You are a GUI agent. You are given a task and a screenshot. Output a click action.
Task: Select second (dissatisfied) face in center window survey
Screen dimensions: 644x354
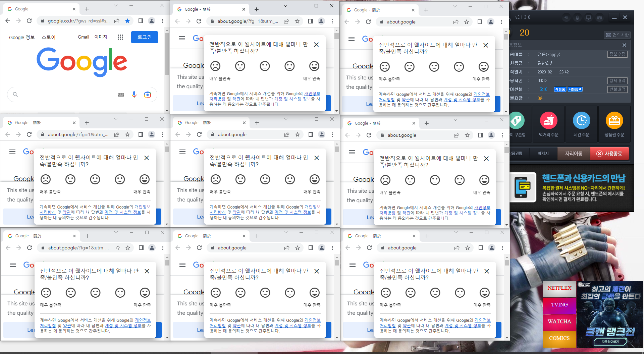(x=240, y=179)
